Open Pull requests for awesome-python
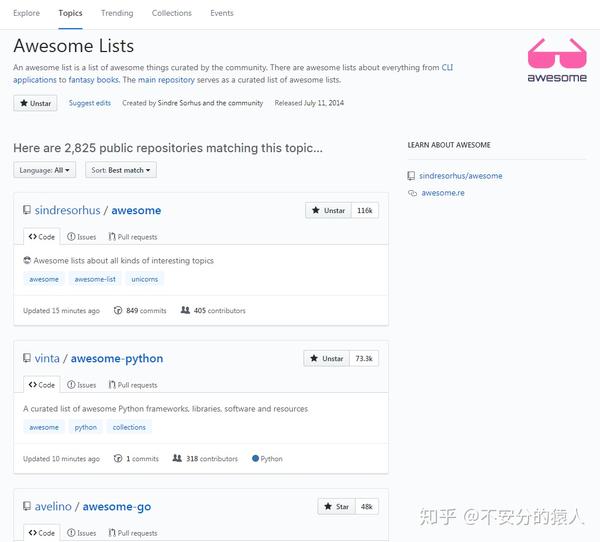Image resolution: width=600 pixels, height=542 pixels. coord(133,385)
